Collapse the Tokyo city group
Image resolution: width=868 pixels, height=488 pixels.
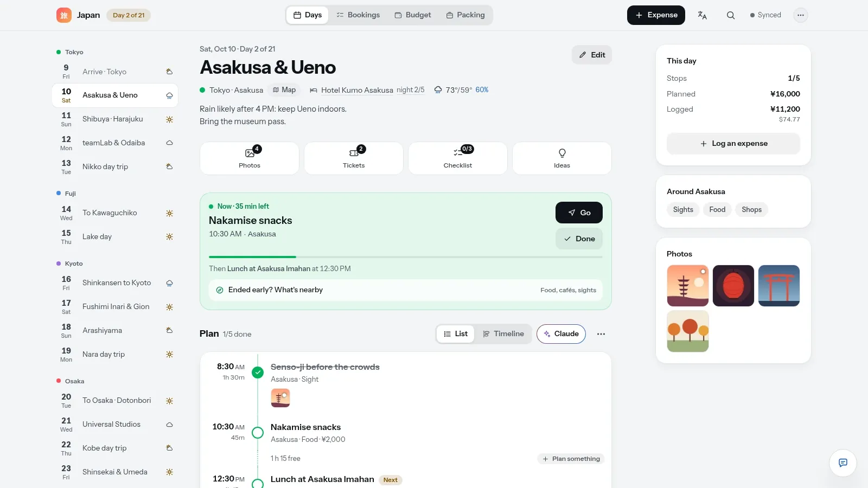(70, 52)
